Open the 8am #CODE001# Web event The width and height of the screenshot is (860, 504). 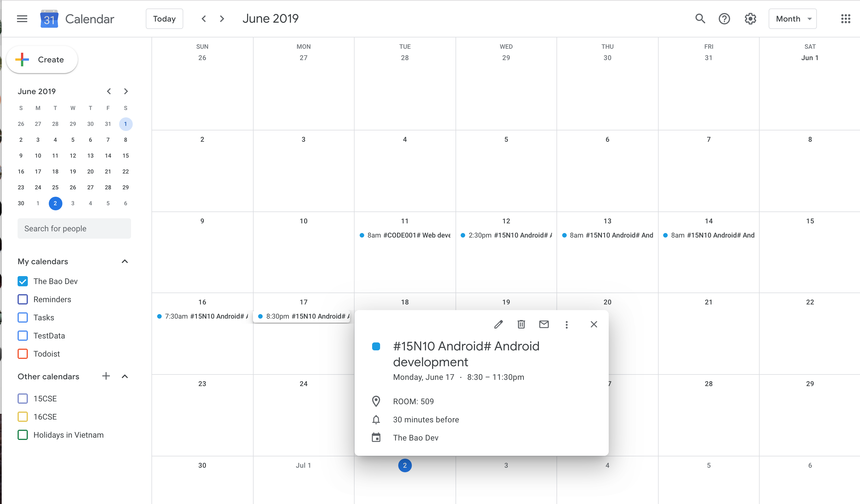405,235
